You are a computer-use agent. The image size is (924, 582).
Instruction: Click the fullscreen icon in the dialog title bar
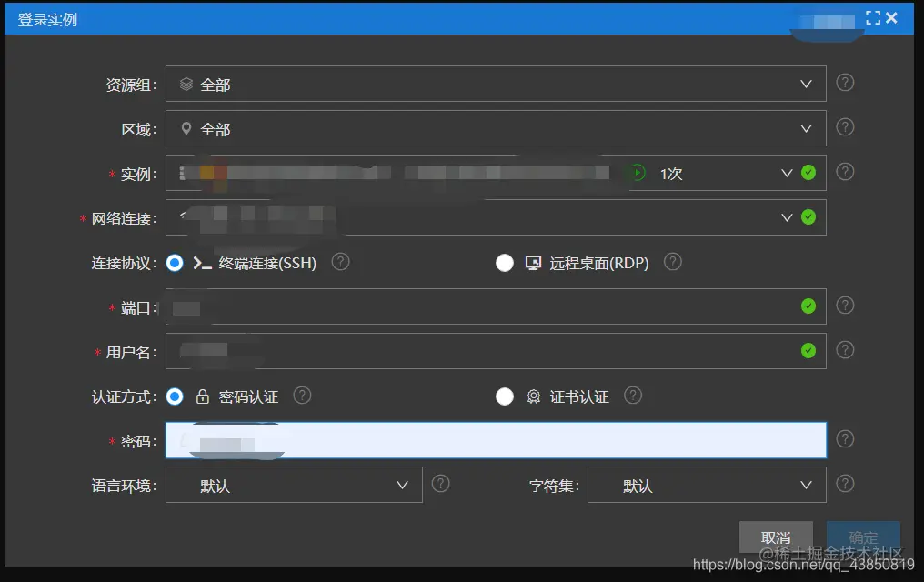coord(875,17)
